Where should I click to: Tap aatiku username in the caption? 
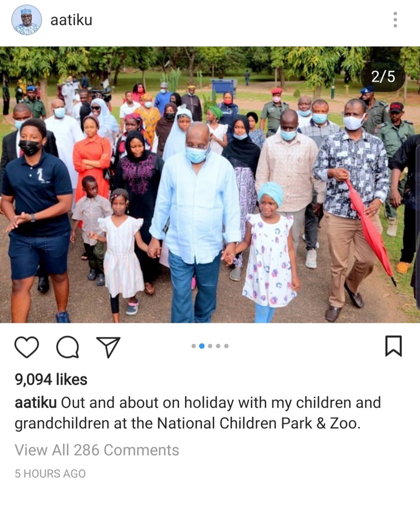[36, 403]
